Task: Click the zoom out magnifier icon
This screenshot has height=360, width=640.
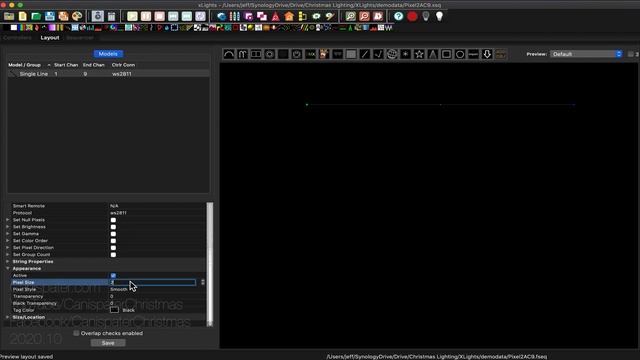Action: click(364, 16)
